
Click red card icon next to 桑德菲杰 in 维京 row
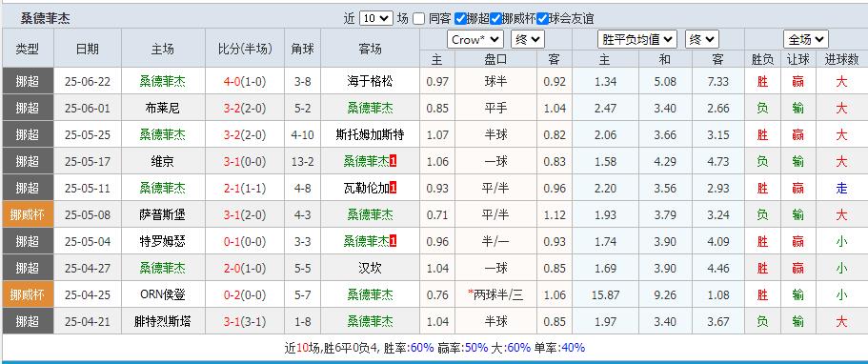point(394,161)
